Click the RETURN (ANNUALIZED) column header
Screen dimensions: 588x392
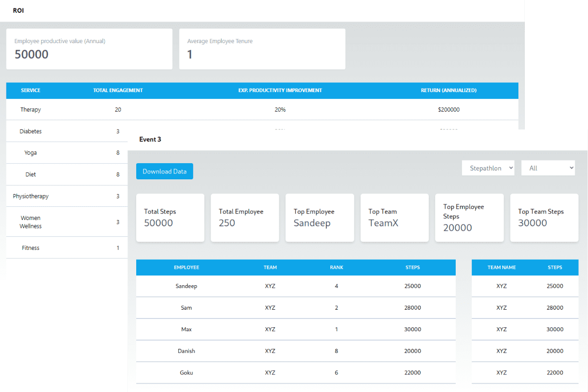[449, 90]
